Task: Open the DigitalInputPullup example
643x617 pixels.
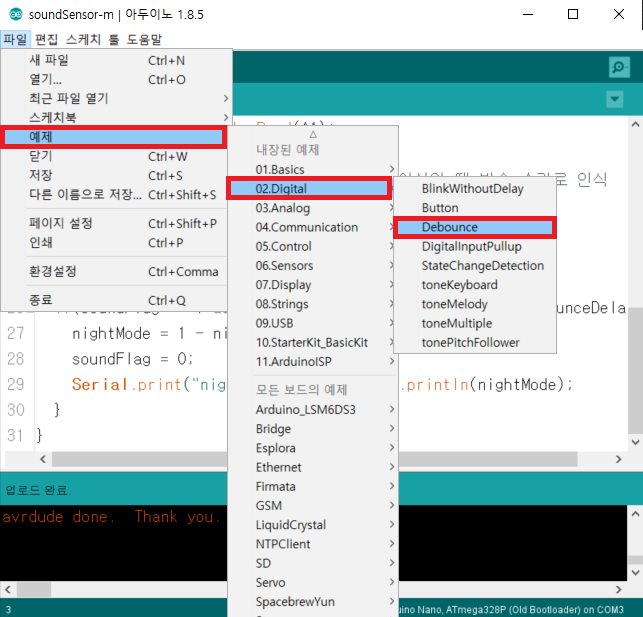Action: pyautogui.click(x=475, y=246)
